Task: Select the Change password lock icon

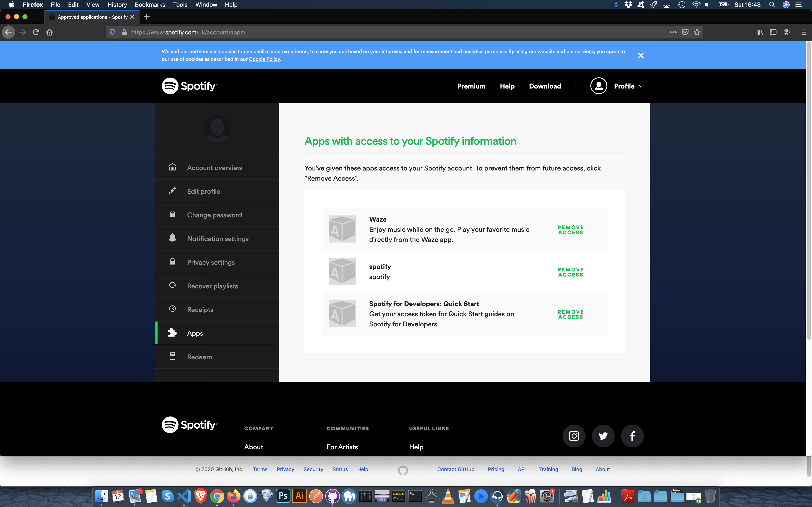Action: [x=173, y=214]
